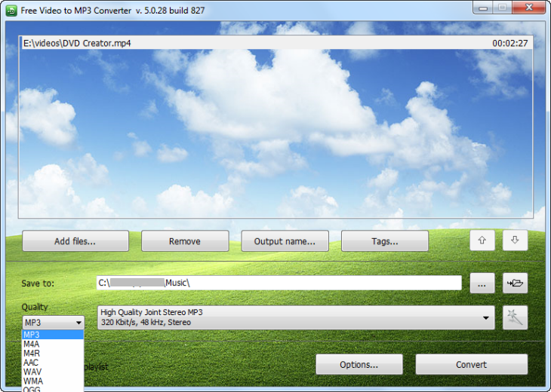This screenshot has width=551, height=392.
Task: Select OGG output format
Action: pyautogui.click(x=53, y=389)
